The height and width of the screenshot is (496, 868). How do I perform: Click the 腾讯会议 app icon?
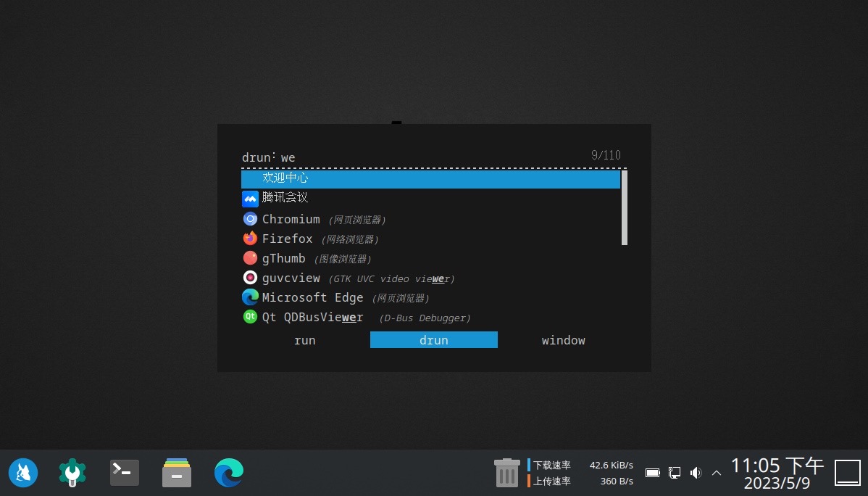[x=250, y=199]
